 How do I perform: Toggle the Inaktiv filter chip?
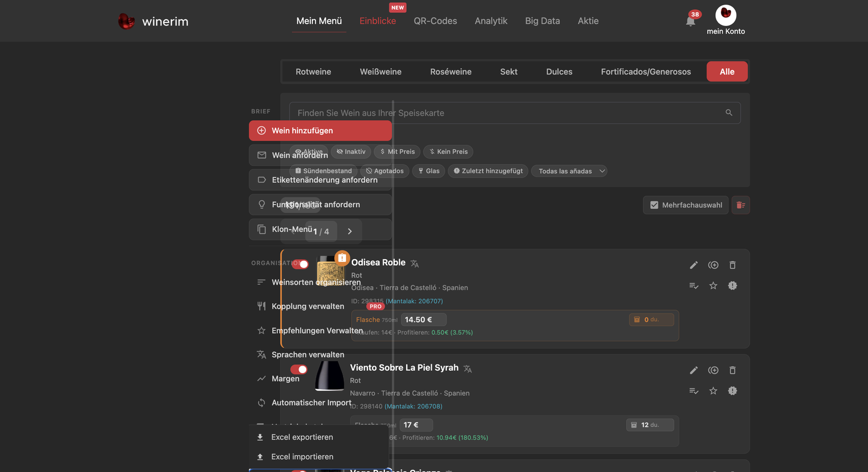point(351,152)
